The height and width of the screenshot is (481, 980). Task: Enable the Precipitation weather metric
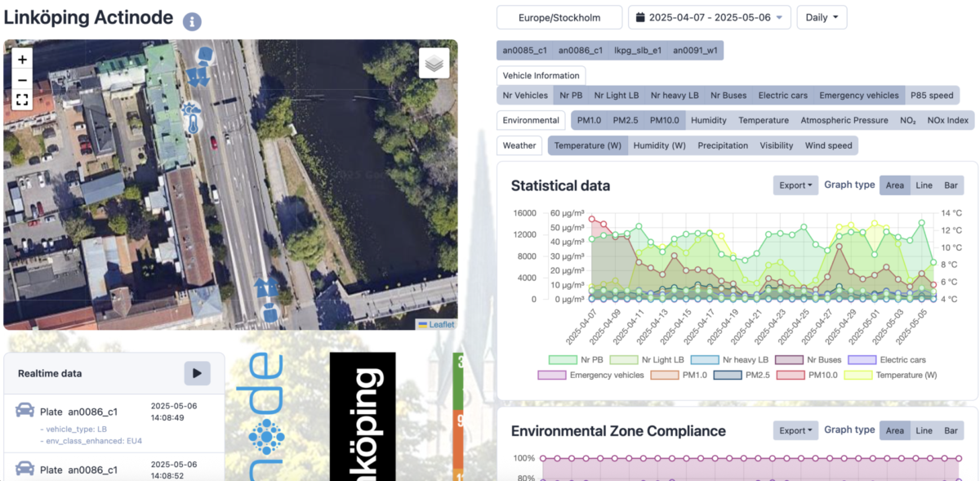pos(723,145)
